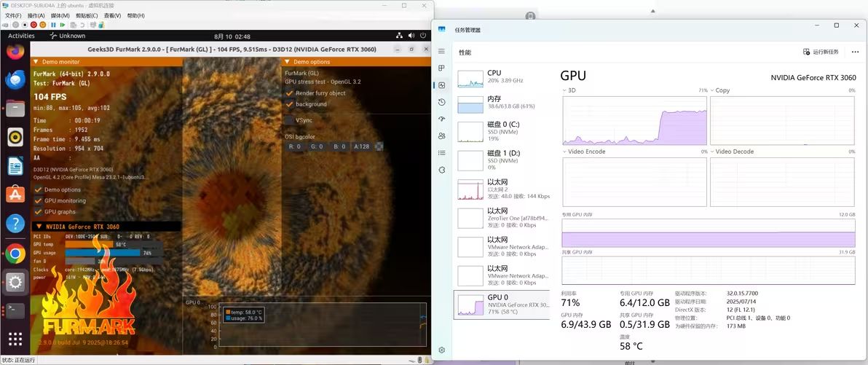868x365 pixels.
Task: Open the Files manager in the dock
Action: [x=15, y=108]
